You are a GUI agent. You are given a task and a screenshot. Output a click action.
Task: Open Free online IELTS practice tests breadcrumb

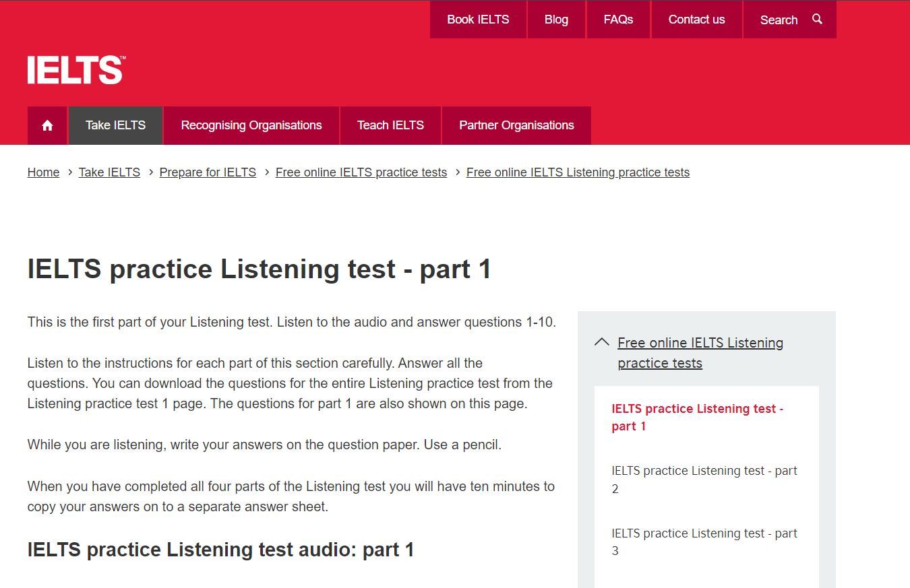coord(361,172)
